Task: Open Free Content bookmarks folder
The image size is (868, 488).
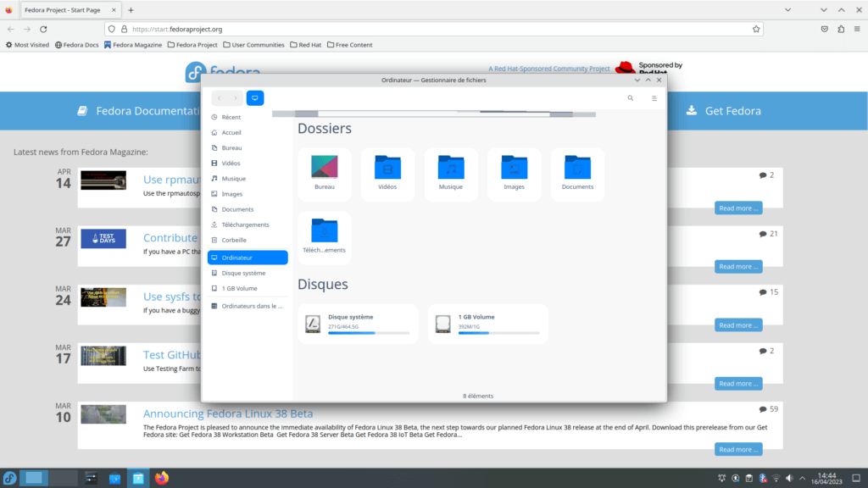Action: pos(349,45)
